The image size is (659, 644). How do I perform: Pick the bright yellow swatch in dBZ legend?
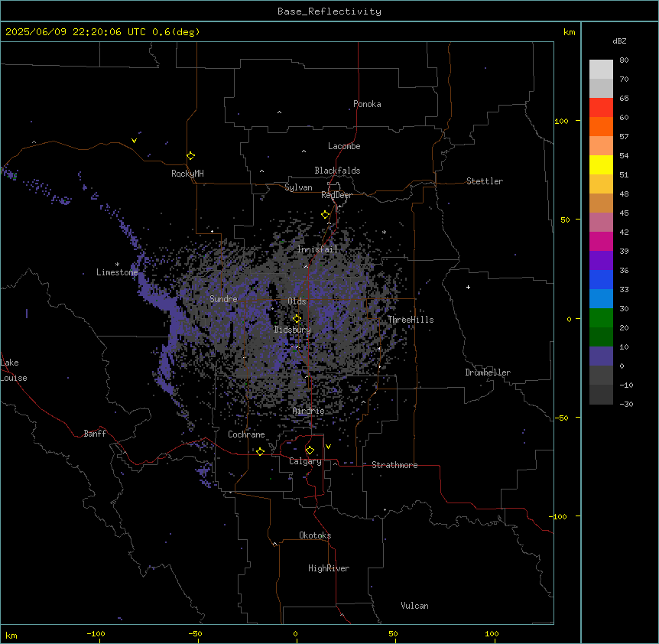[x=601, y=164]
